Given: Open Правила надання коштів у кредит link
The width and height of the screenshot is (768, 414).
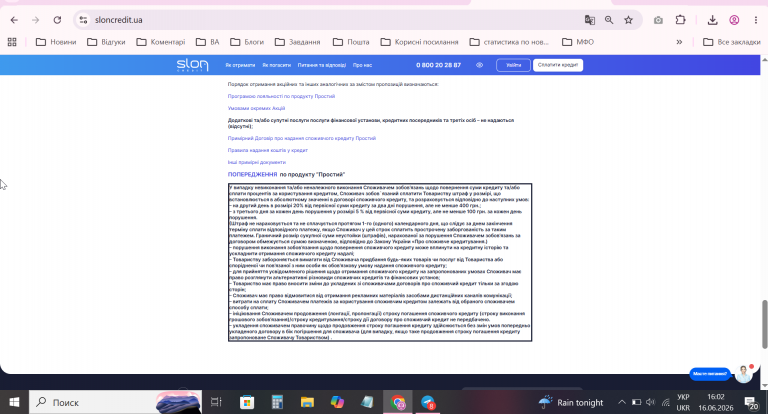Looking at the screenshot, I should [x=267, y=150].
